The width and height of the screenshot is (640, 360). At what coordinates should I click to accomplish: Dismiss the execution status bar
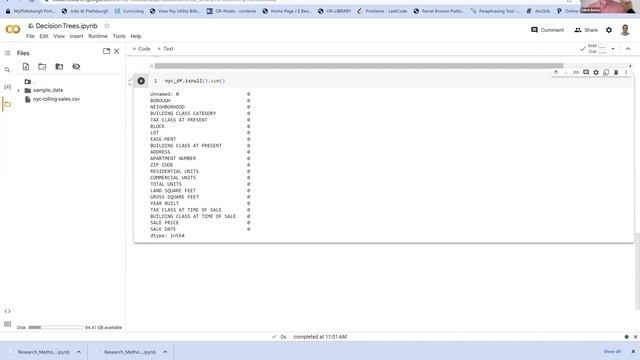[x=636, y=337]
